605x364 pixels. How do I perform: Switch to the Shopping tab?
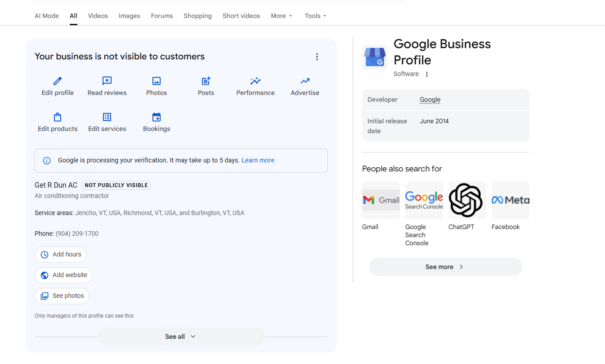point(197,16)
